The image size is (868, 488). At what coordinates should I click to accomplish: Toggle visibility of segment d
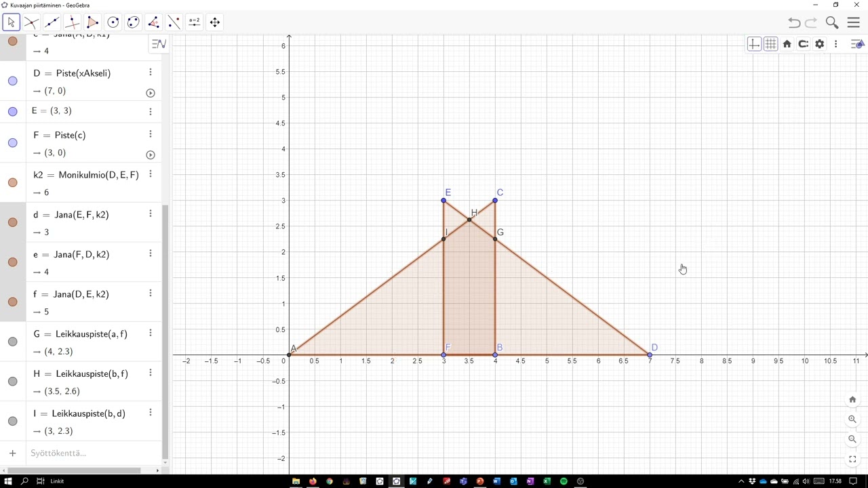coord(13,222)
